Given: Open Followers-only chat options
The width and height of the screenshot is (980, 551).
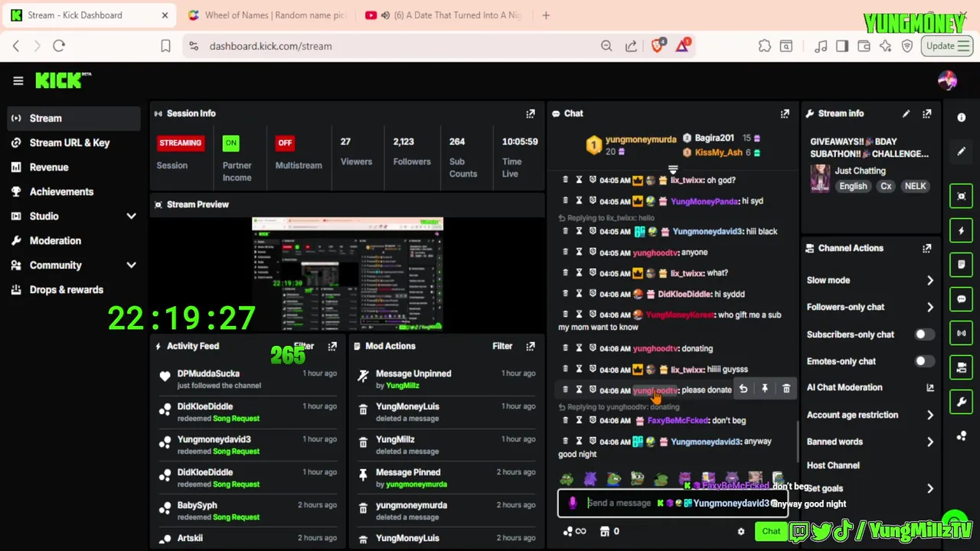Looking at the screenshot, I should click(871, 307).
